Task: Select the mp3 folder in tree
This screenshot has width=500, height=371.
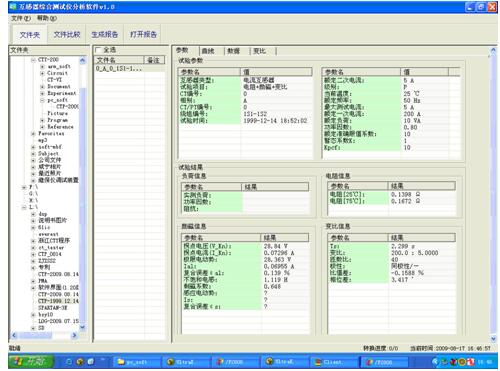Action: pos(43,140)
